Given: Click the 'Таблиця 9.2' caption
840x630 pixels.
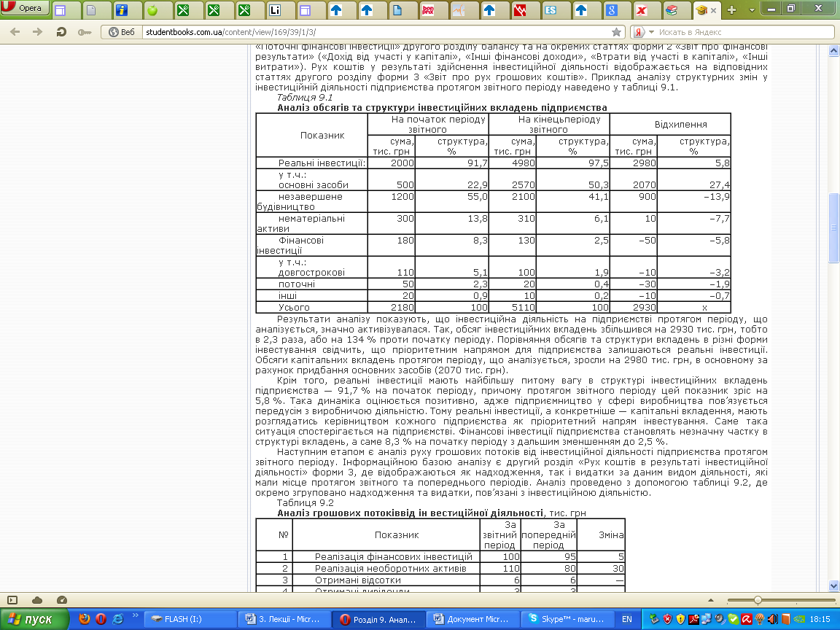Looking at the screenshot, I should pyautogui.click(x=305, y=503).
